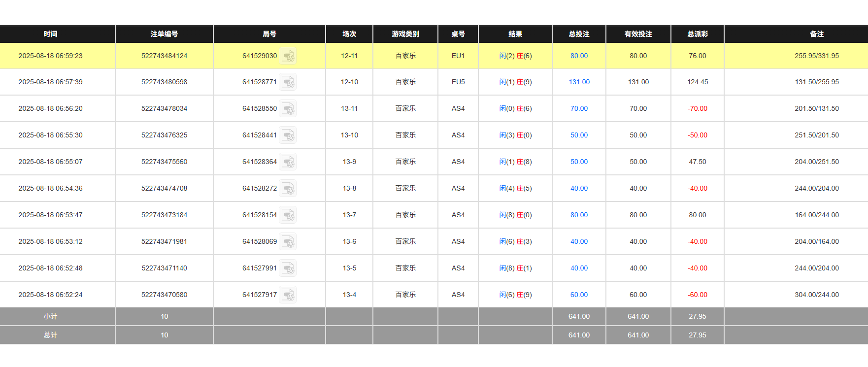Open the replay icon for round 641527991
Viewport: 868px width, 367px height.
[x=288, y=268]
